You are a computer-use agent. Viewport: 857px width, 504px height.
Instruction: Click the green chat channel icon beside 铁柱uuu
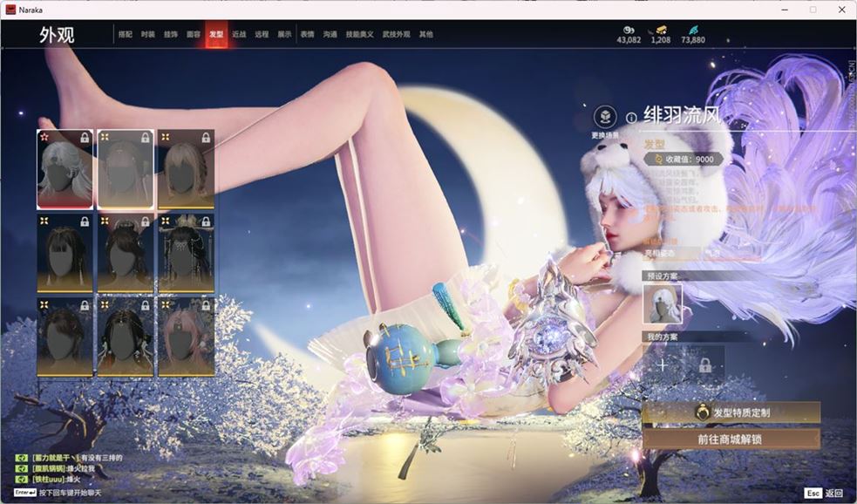click(22, 480)
